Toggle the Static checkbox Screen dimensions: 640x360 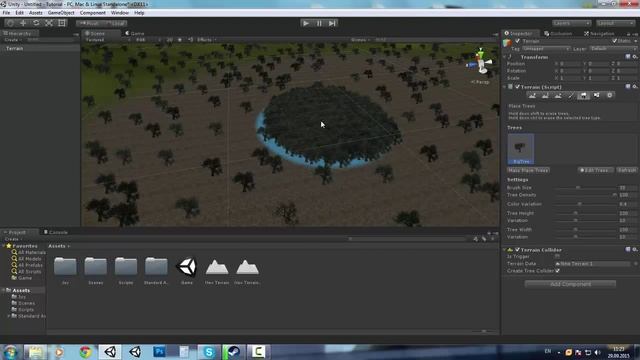[615, 41]
